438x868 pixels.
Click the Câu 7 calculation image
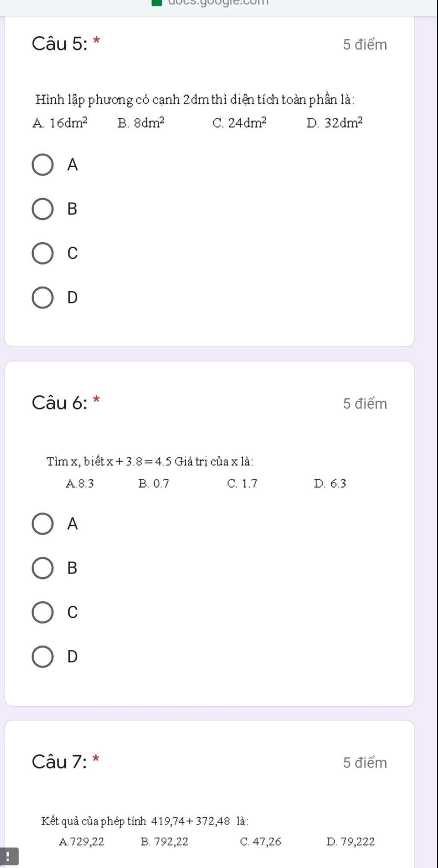(x=208, y=831)
